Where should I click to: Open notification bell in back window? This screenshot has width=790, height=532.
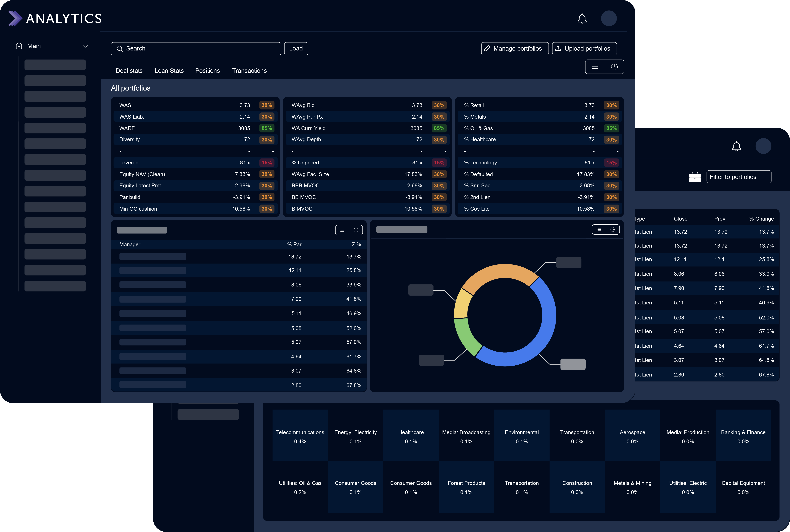736,146
